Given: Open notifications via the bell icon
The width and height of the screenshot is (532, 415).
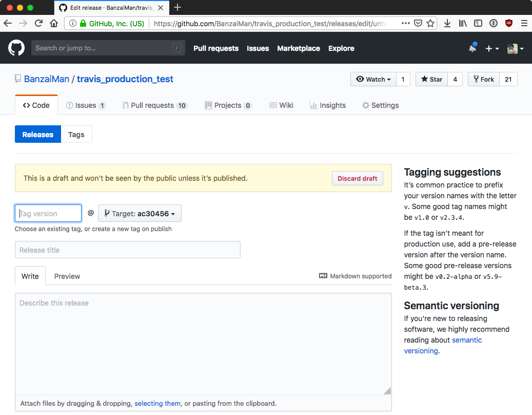Looking at the screenshot, I should click(x=471, y=47).
